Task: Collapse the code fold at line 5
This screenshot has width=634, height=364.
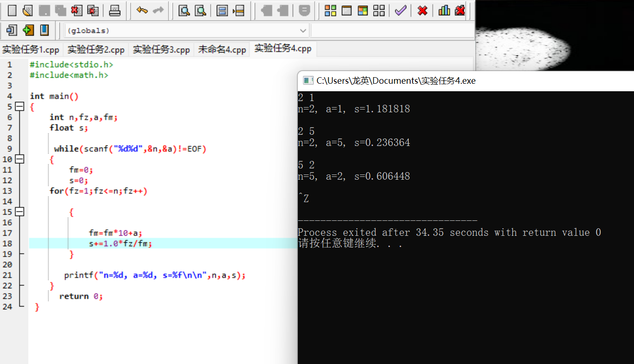Action: click(x=20, y=107)
